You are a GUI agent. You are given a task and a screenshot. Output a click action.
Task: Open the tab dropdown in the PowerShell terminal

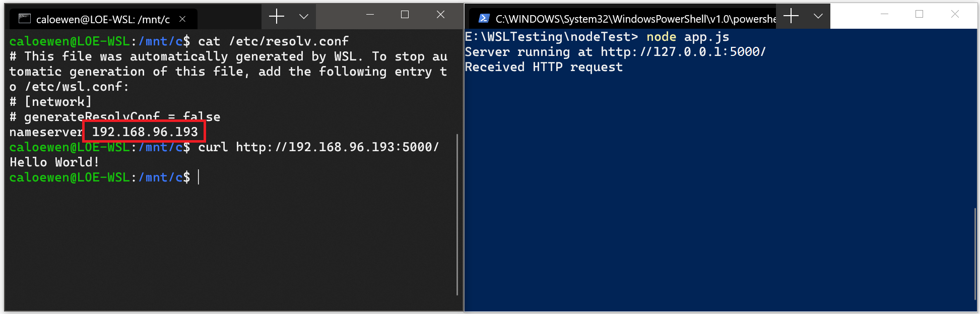tap(818, 16)
